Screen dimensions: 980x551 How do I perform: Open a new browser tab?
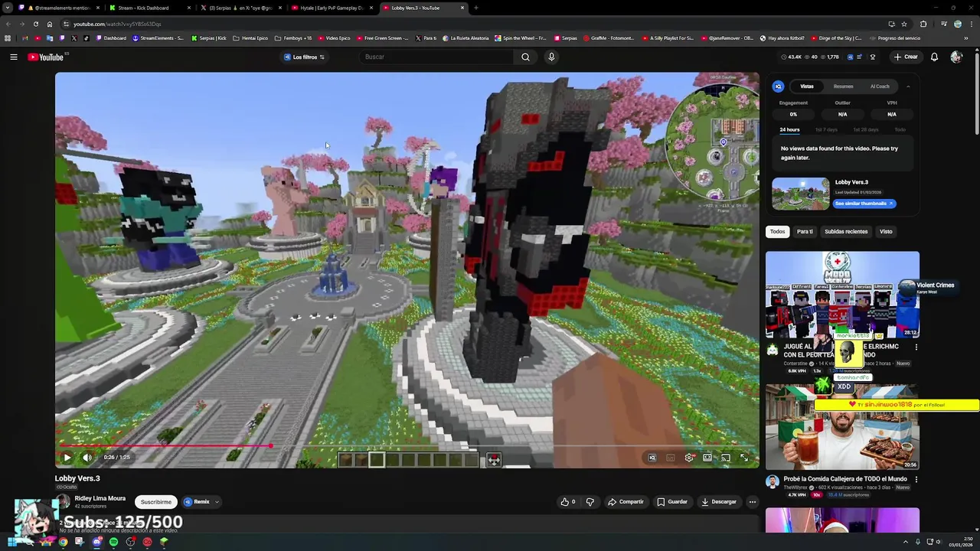[x=475, y=8]
